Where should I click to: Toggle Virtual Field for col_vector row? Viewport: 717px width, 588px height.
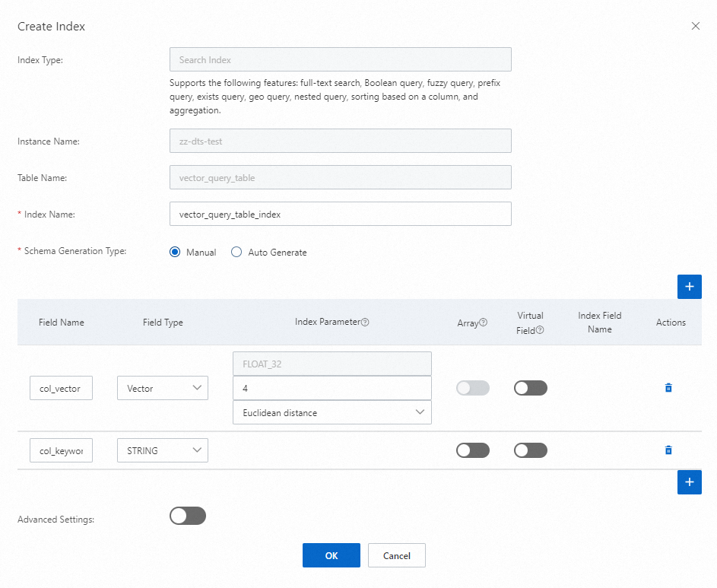tap(531, 388)
